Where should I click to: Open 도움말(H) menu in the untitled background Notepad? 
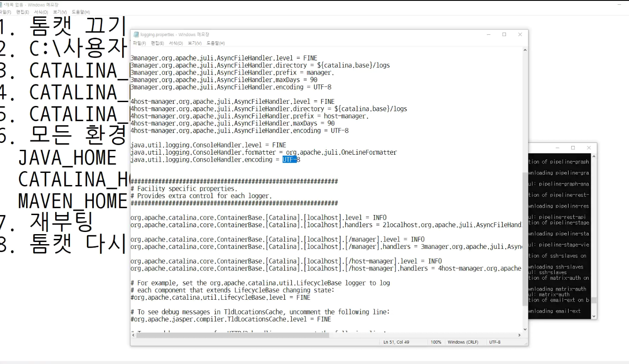pos(80,12)
